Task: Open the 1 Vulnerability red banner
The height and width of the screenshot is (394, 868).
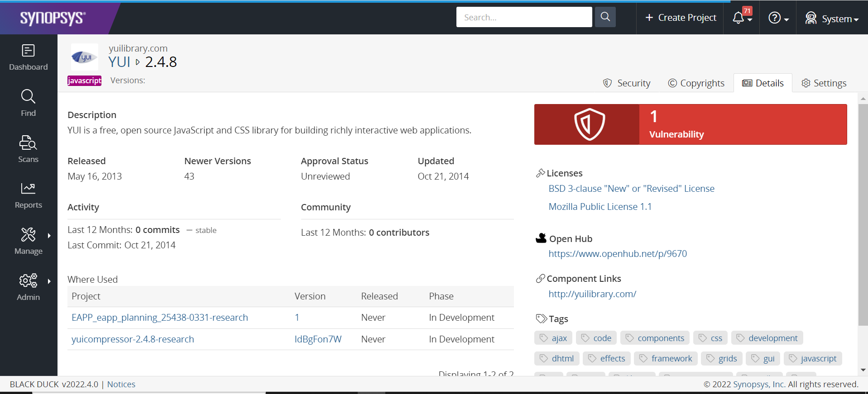Action: [691, 124]
